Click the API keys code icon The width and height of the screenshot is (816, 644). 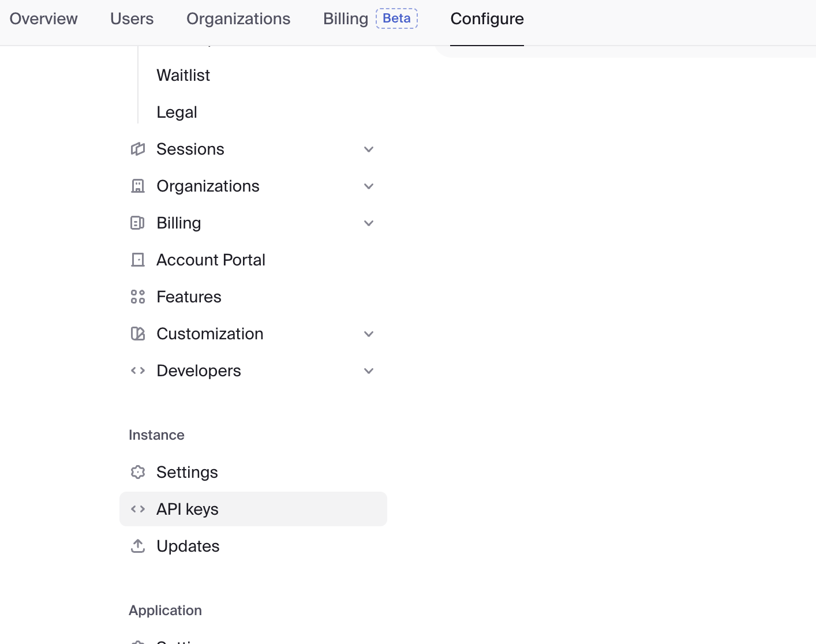click(x=138, y=509)
